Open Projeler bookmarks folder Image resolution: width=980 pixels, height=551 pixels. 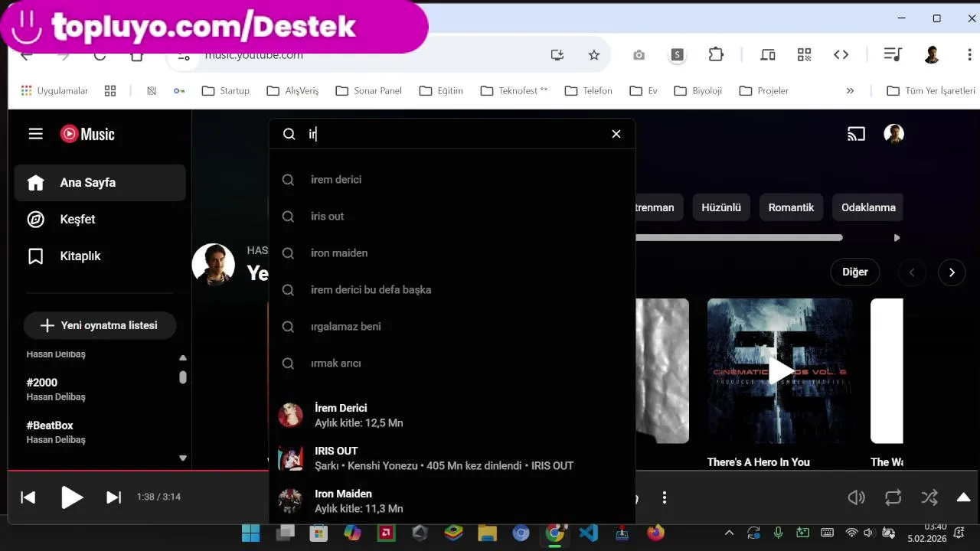tap(764, 91)
